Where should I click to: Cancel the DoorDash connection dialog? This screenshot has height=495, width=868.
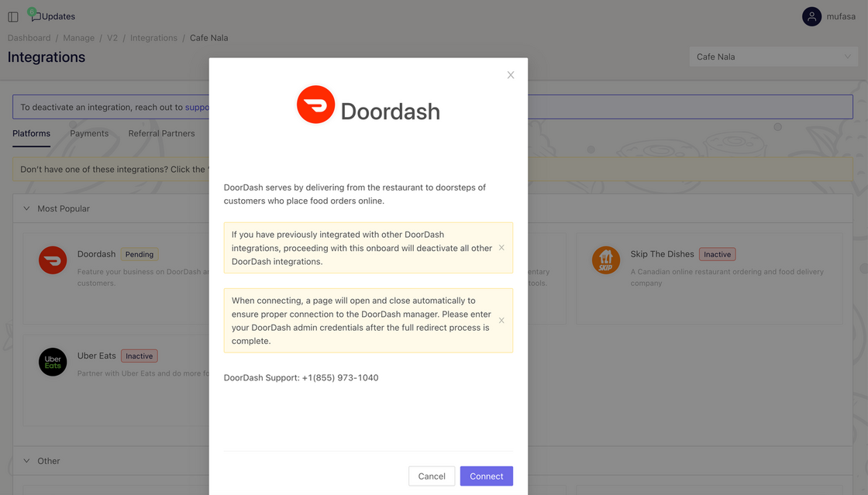click(x=432, y=476)
